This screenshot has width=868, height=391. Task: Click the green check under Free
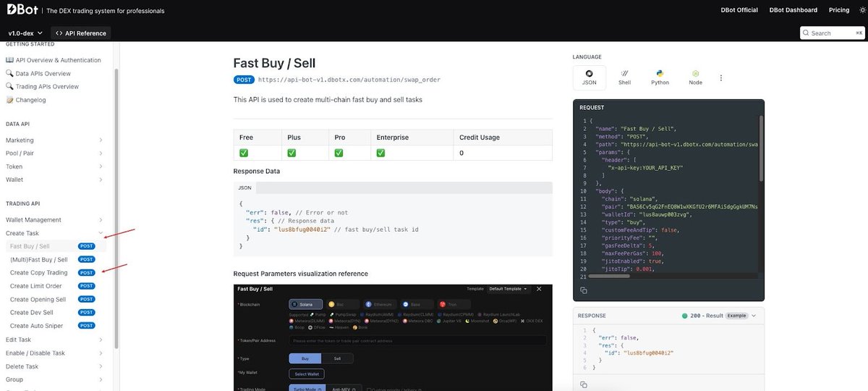[x=244, y=153]
